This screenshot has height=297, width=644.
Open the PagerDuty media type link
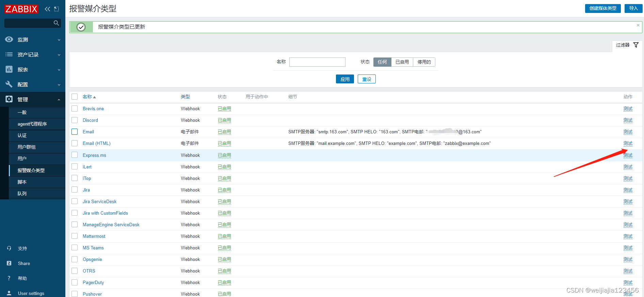93,282
